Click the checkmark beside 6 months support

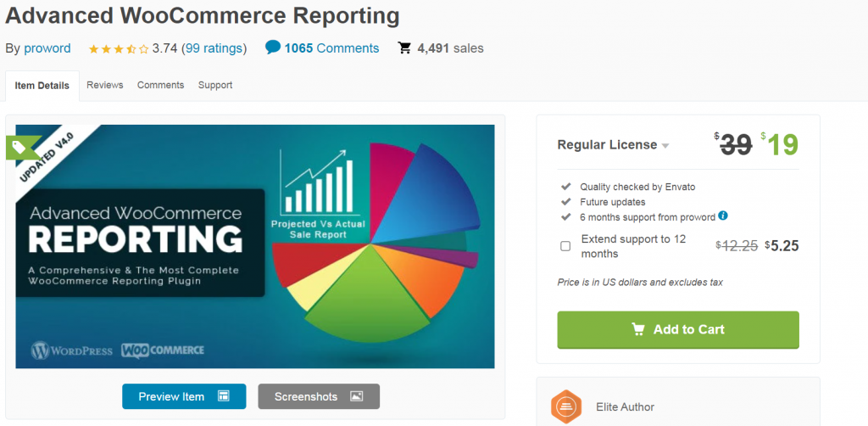(565, 216)
